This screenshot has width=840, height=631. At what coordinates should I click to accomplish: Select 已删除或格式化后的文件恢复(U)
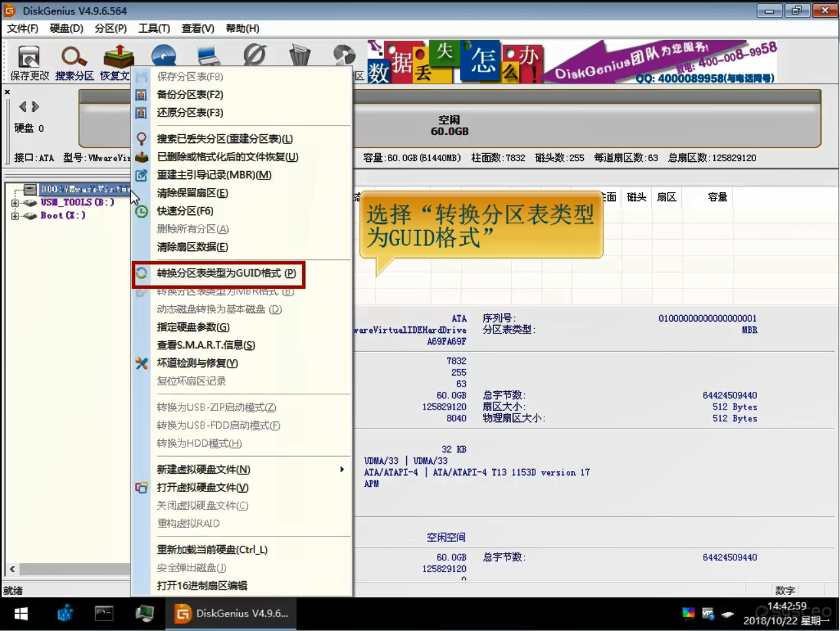click(x=242, y=157)
